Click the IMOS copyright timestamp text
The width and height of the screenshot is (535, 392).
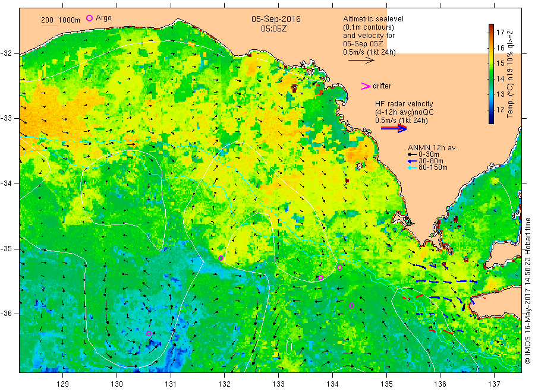[528, 291]
